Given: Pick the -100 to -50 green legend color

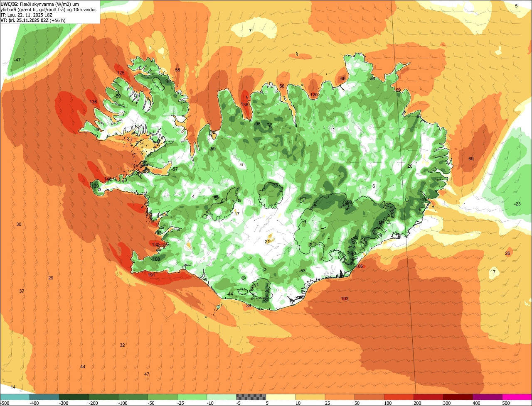Looking at the screenshot, I should pyautogui.click(x=133, y=397).
